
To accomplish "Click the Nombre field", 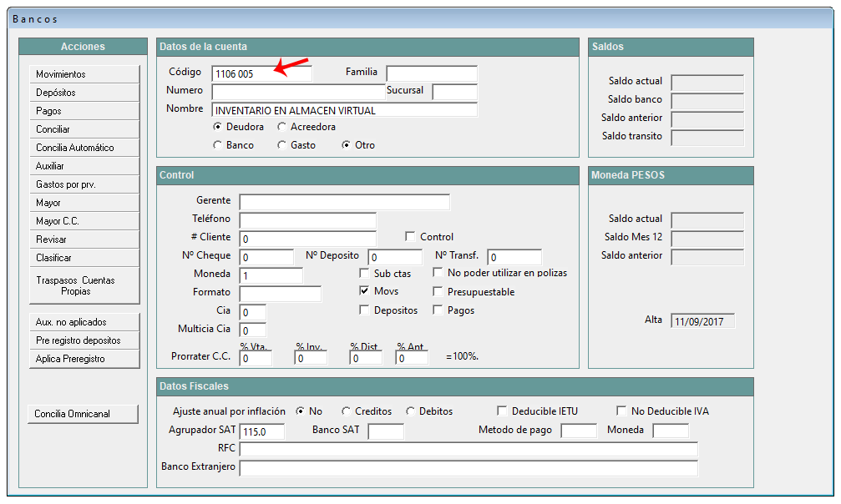I will [x=344, y=110].
